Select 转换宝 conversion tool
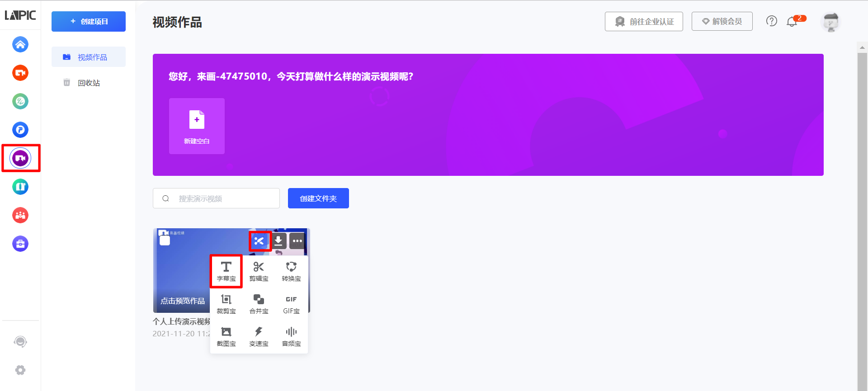 [291, 271]
